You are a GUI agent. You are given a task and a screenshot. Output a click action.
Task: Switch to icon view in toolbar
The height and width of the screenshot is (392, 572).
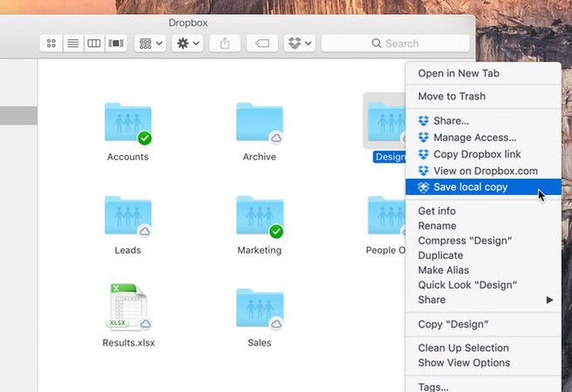(51, 44)
